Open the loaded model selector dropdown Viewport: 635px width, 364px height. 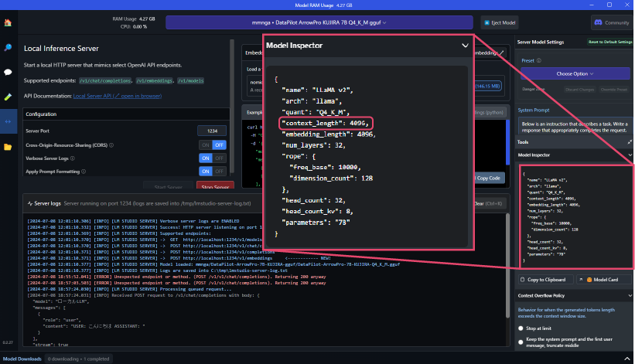pos(320,22)
